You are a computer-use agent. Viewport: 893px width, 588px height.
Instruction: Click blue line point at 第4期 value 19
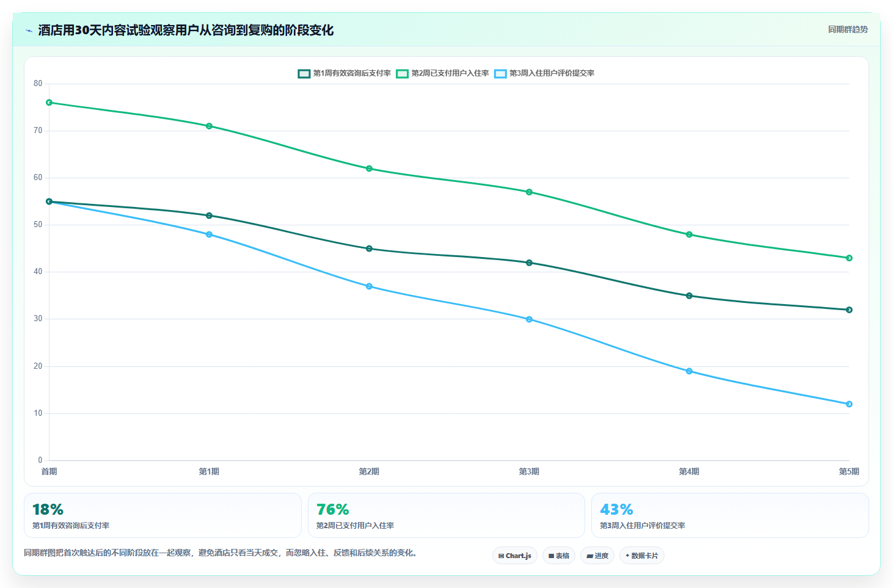tap(689, 371)
